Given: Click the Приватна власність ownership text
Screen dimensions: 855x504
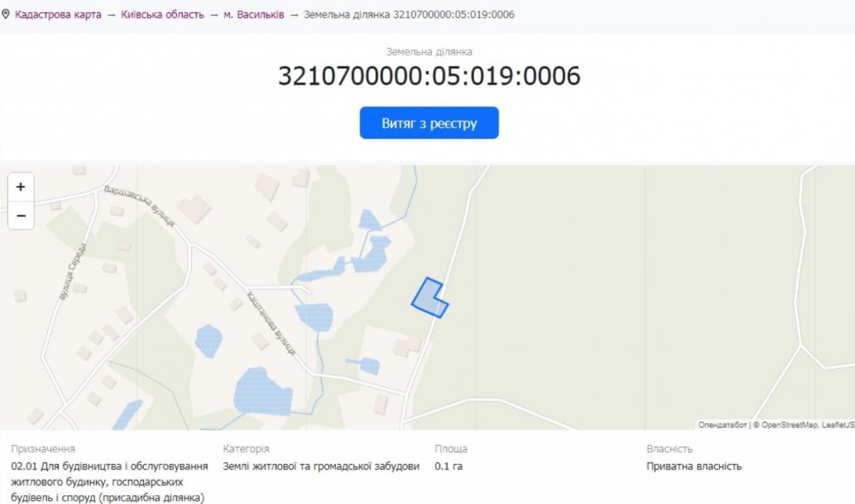Looking at the screenshot, I should [x=694, y=467].
